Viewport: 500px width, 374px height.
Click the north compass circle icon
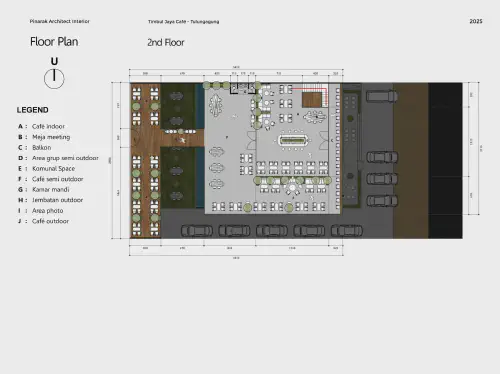point(54,79)
